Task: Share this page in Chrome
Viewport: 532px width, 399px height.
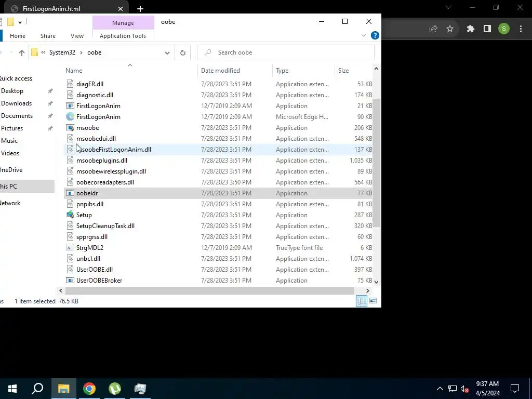Action: click(433, 29)
